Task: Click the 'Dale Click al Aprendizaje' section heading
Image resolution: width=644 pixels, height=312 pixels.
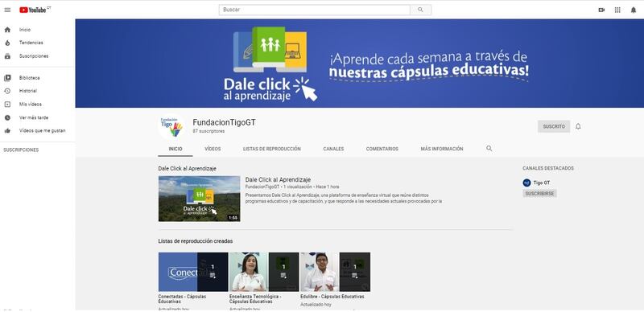Action: (x=188, y=168)
